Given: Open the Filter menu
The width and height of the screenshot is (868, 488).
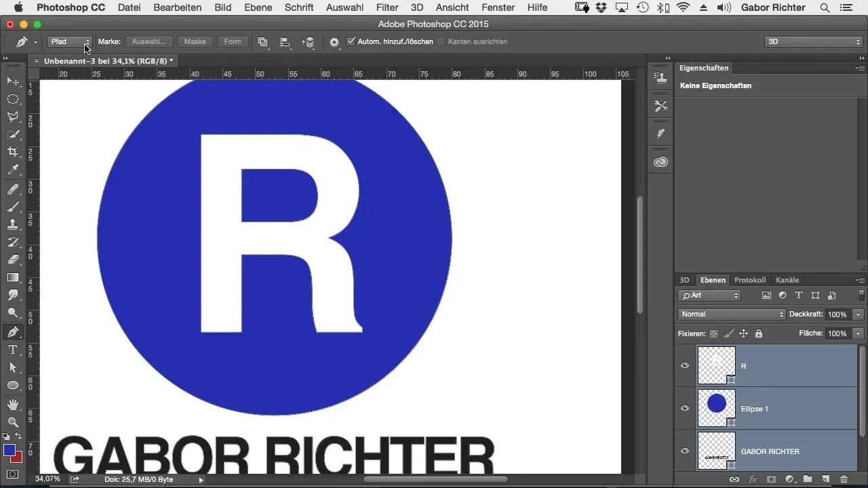Looking at the screenshot, I should (387, 7).
